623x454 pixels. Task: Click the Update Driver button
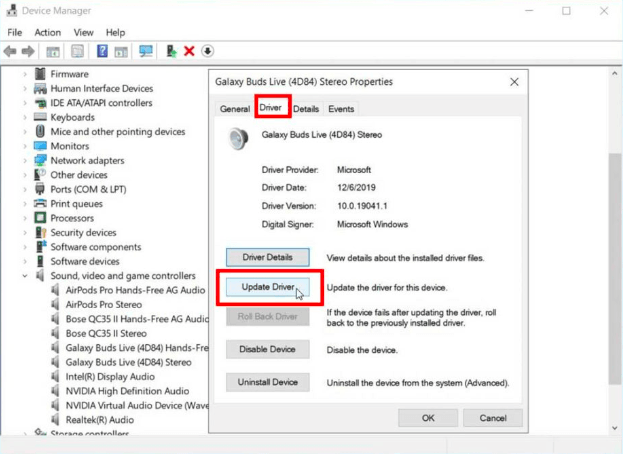(x=267, y=287)
